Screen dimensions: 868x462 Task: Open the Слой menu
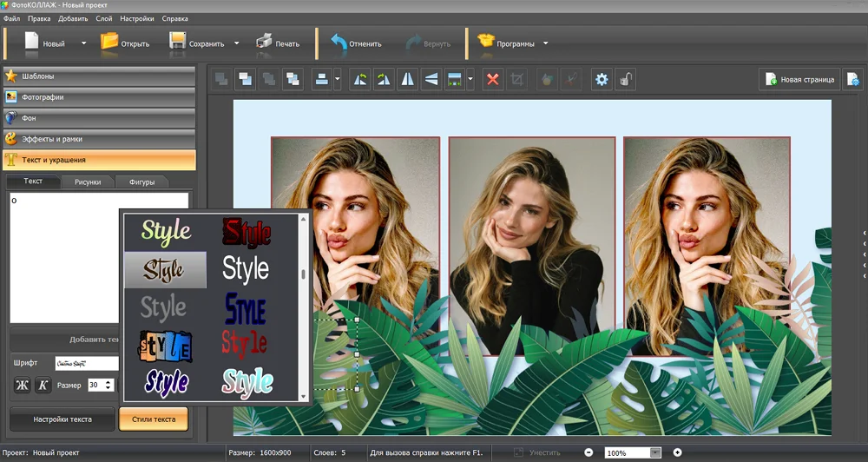[x=103, y=18]
